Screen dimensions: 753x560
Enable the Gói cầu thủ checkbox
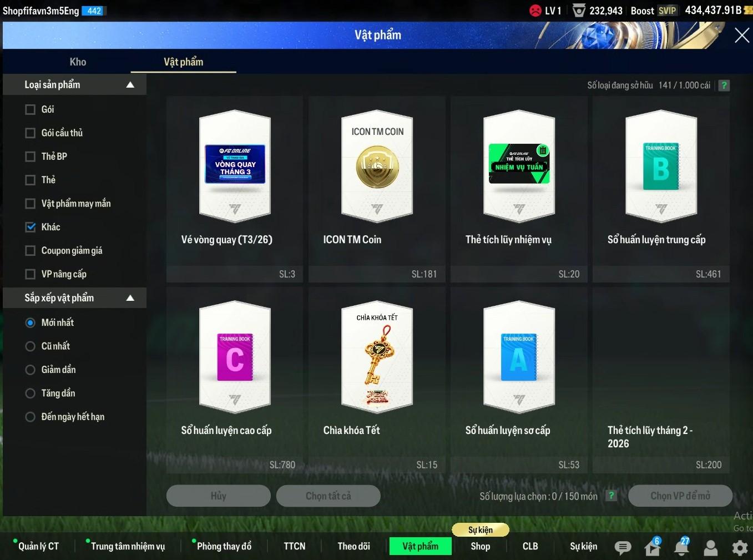tap(31, 133)
